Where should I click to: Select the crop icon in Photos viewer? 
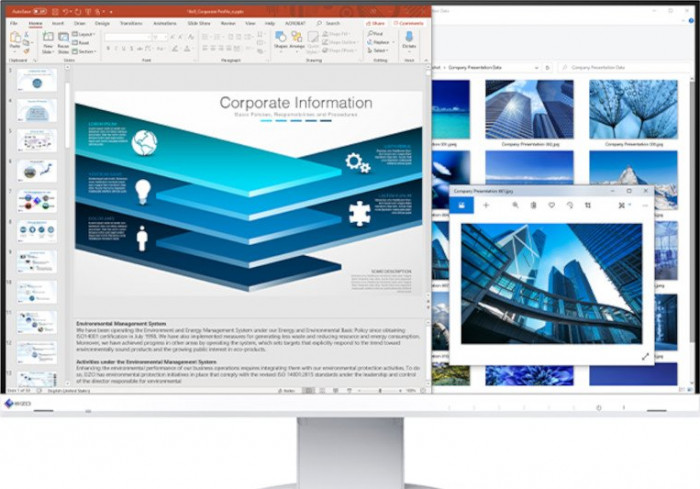[588, 205]
